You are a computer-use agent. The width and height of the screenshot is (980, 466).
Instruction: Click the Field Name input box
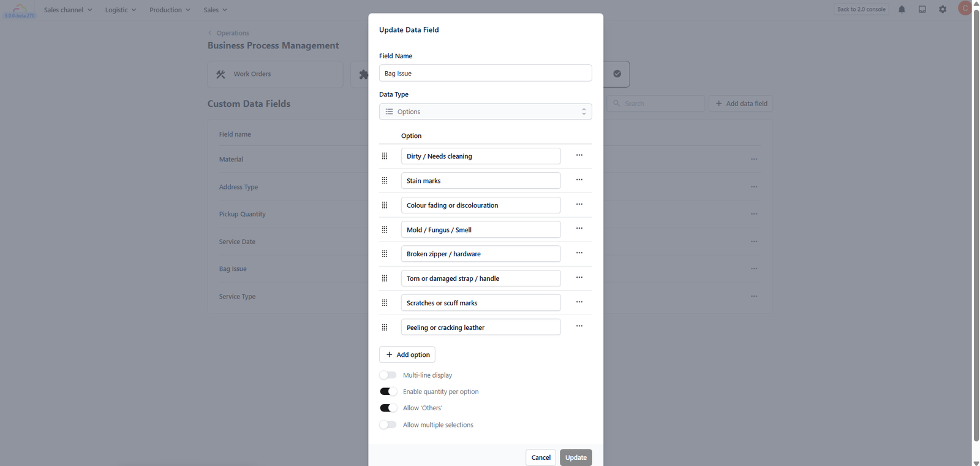pos(485,73)
